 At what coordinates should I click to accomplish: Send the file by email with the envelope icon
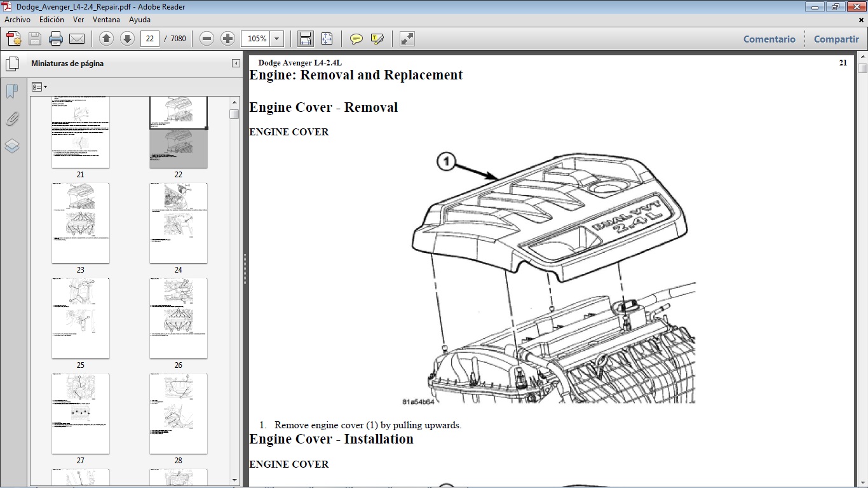(x=77, y=39)
